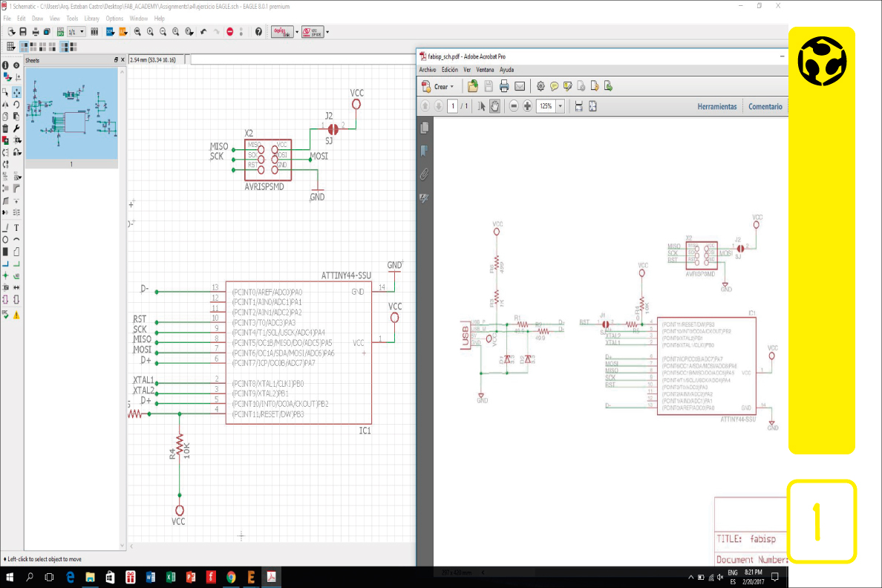
Task: Select the Move tool in EAGLE
Action: 16,93
